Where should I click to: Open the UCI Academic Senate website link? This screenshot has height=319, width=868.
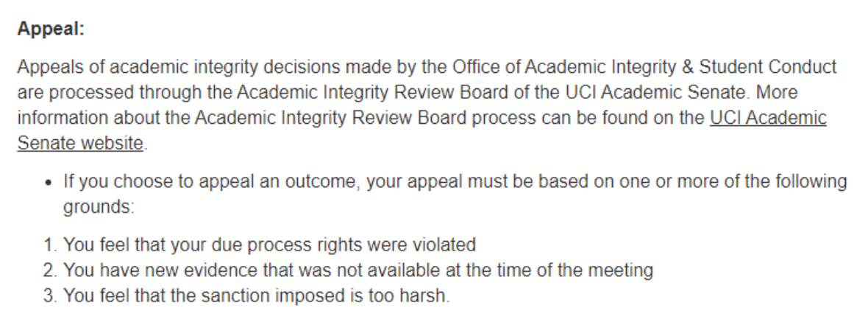(x=767, y=119)
